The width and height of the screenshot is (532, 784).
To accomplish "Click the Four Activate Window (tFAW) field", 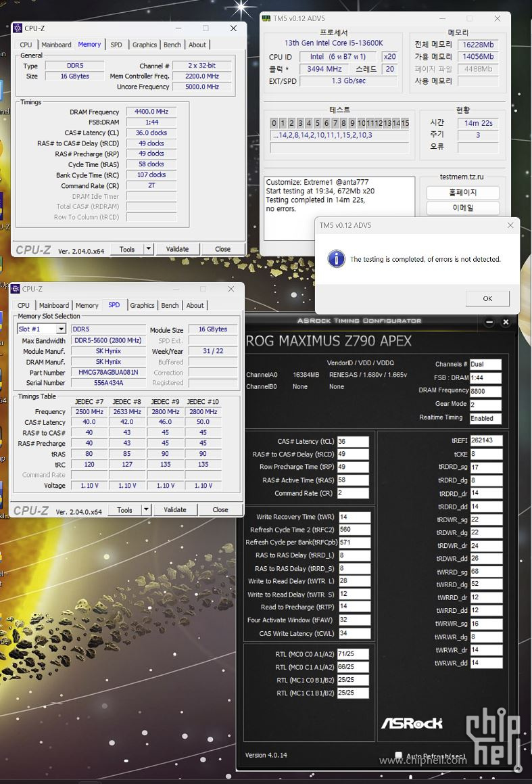I will click(355, 620).
